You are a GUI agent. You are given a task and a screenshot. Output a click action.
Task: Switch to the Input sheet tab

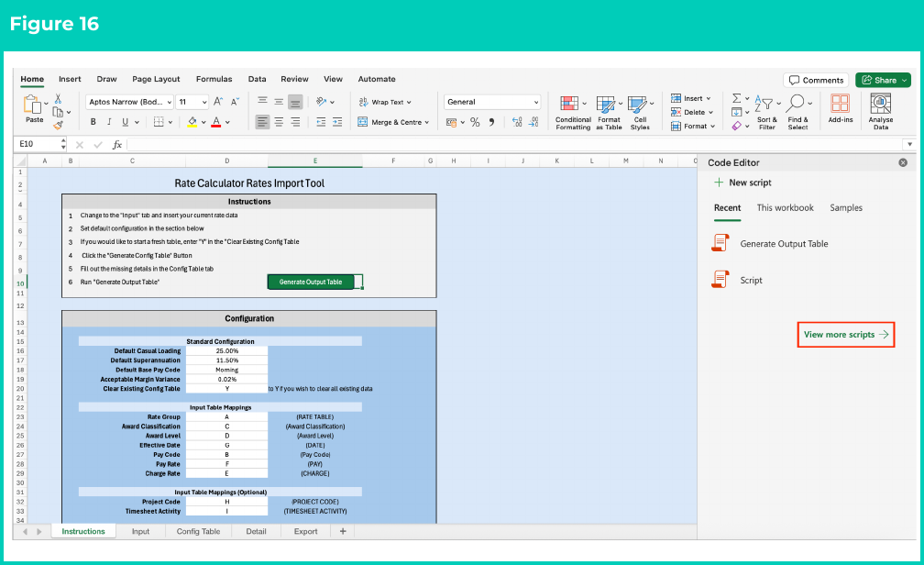click(140, 531)
